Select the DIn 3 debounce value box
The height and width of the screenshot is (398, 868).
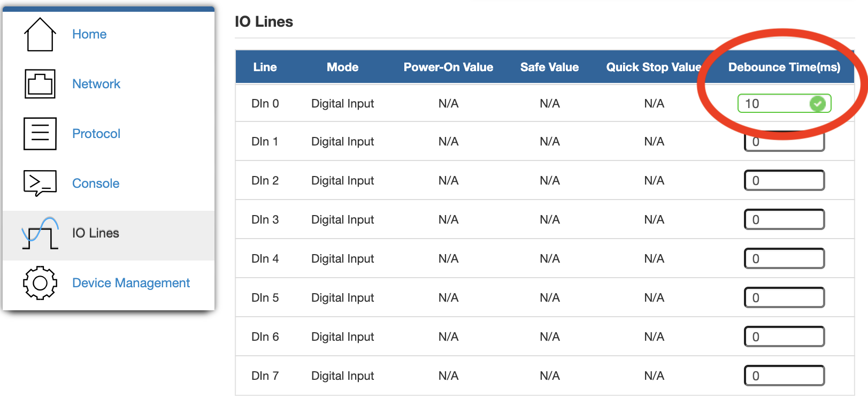[784, 219]
